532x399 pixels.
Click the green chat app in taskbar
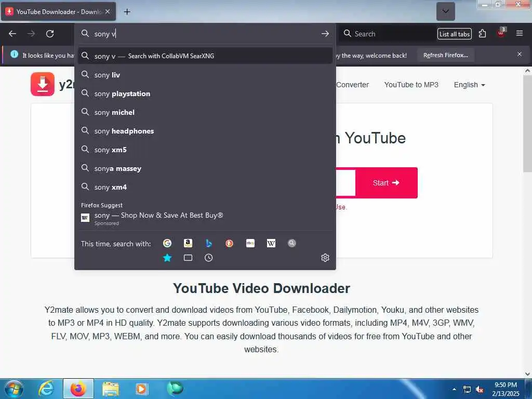click(x=175, y=388)
